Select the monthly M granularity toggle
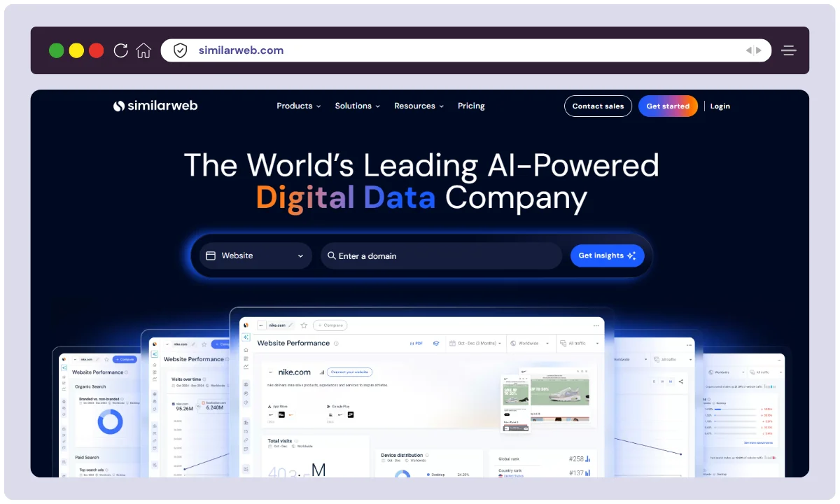This screenshot has width=840, height=504. click(x=671, y=381)
